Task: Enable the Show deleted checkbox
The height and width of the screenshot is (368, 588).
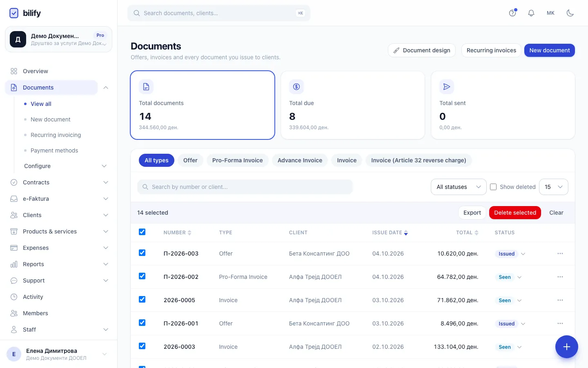Action: coord(493,187)
